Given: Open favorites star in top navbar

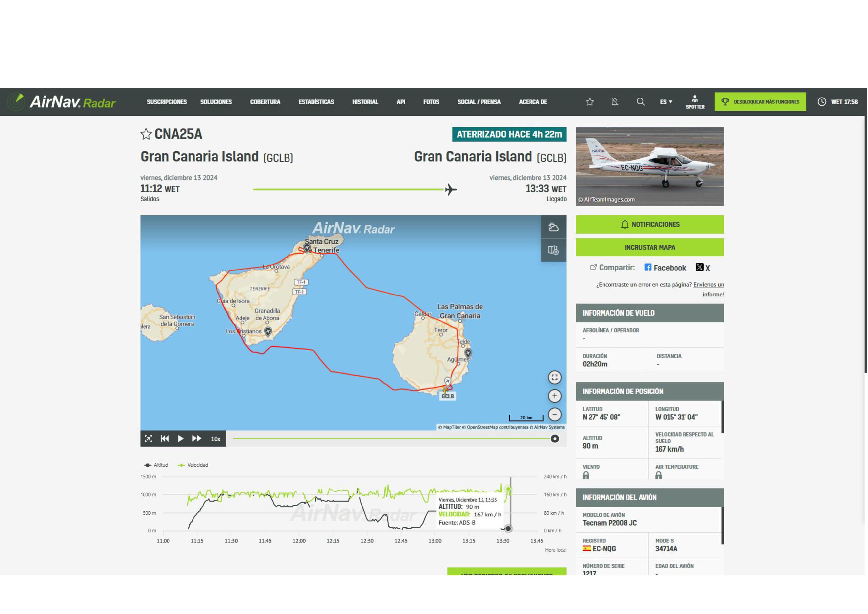Looking at the screenshot, I should pos(590,102).
